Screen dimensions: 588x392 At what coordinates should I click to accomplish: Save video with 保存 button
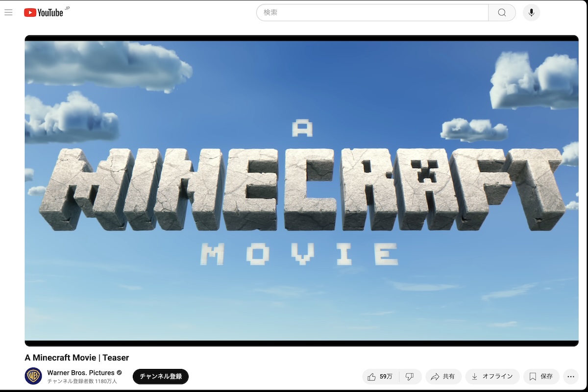tap(541, 376)
